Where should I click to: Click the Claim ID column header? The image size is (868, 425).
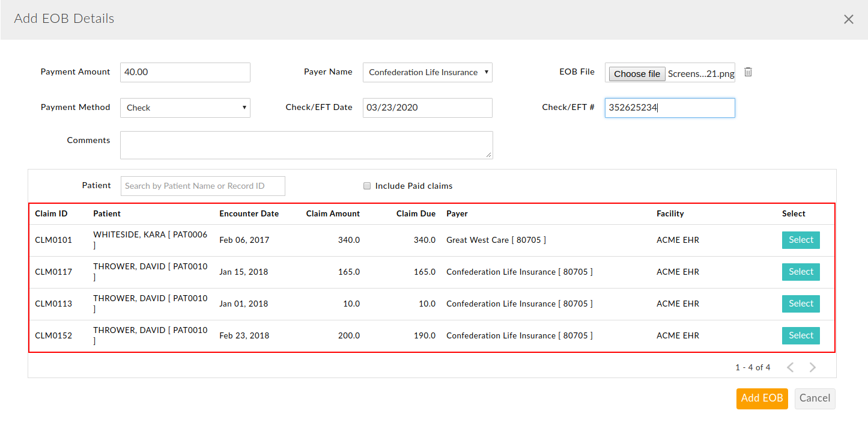coord(51,213)
